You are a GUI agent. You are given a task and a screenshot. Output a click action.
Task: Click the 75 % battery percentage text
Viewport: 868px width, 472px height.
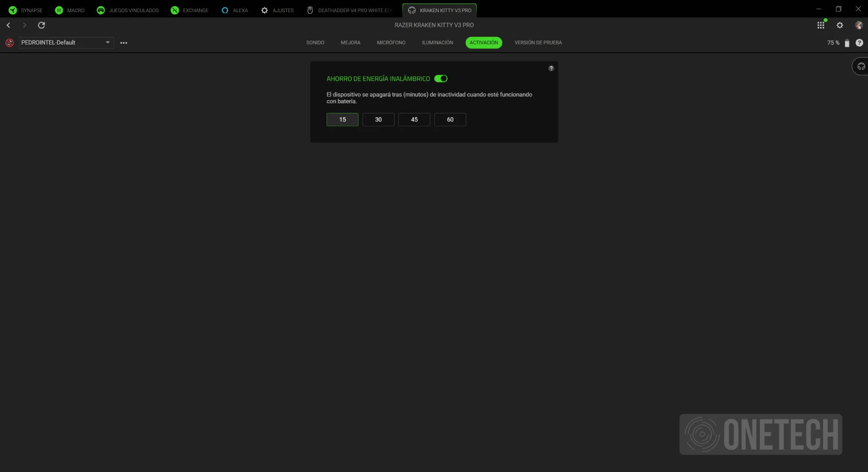click(x=833, y=43)
